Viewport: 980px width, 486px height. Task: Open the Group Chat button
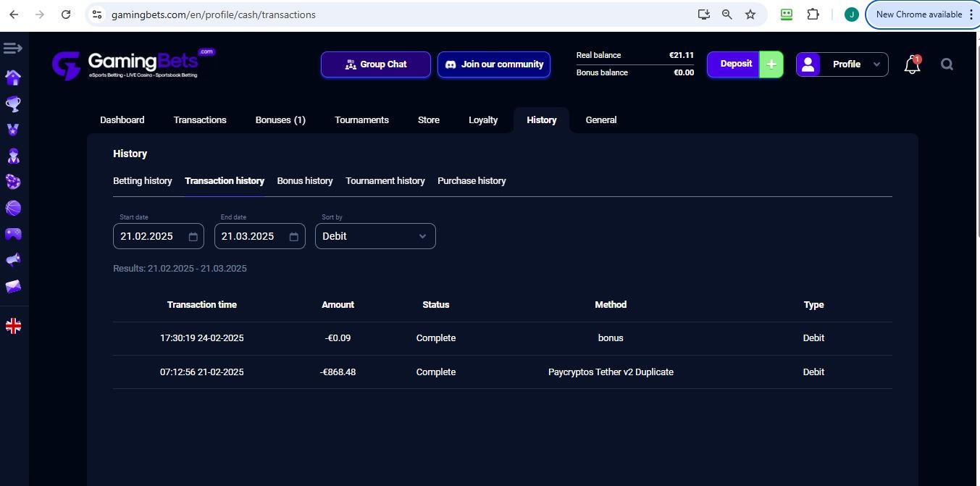pyautogui.click(x=376, y=64)
